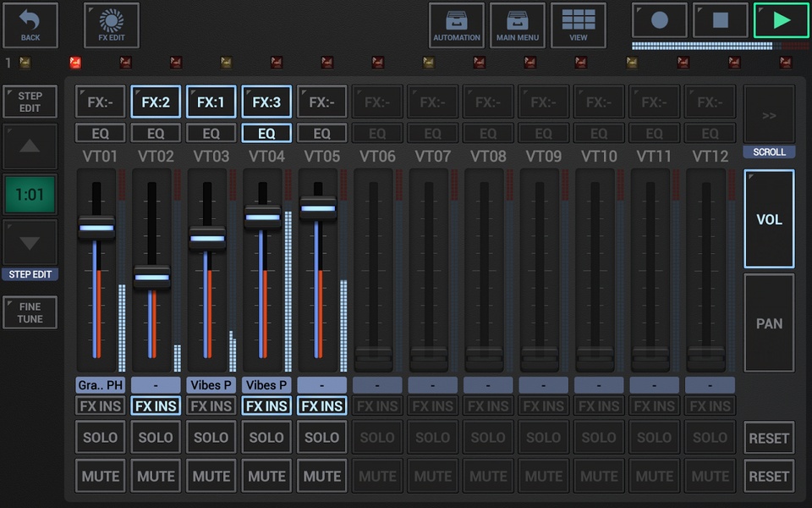Click the down arrow below 1:01

pos(30,243)
